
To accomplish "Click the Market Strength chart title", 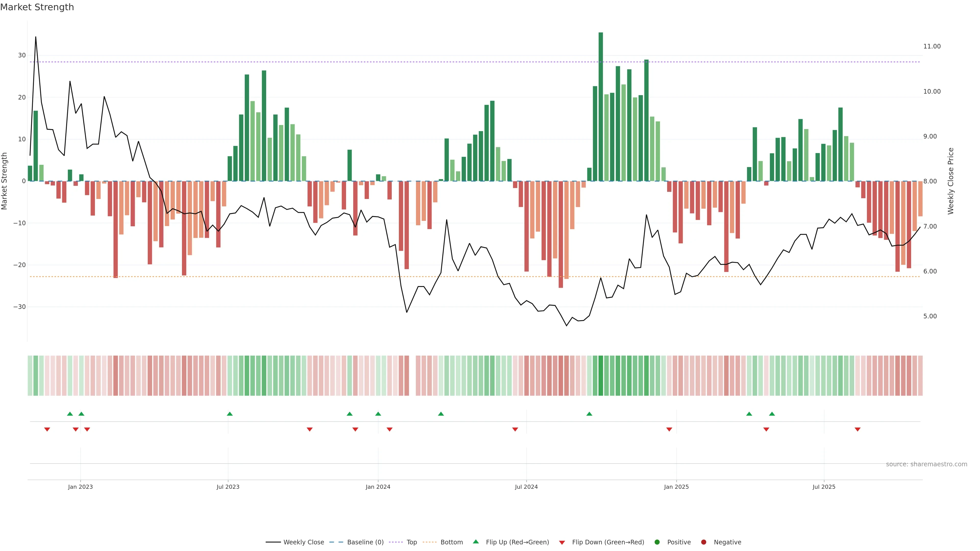I will (x=37, y=7).
